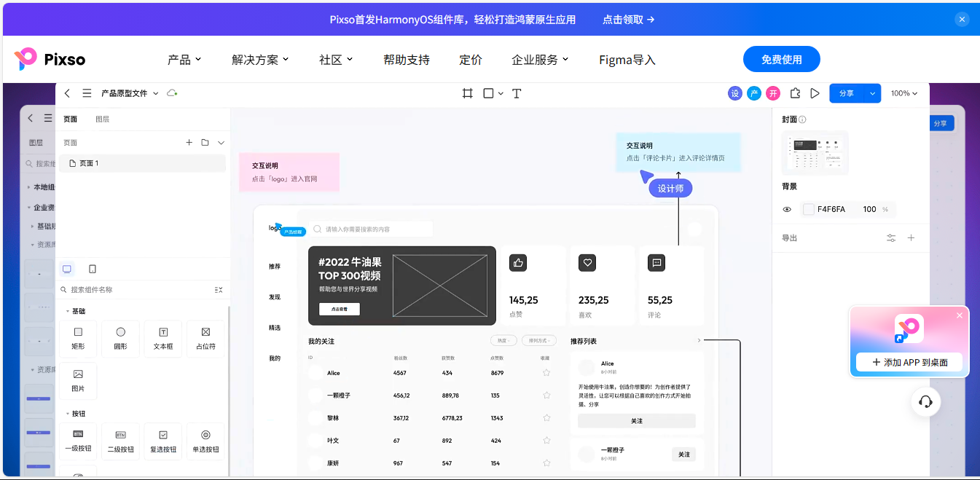Switch to the desktop device component view
Image resolution: width=980 pixels, height=480 pixels.
pyautogui.click(x=67, y=269)
